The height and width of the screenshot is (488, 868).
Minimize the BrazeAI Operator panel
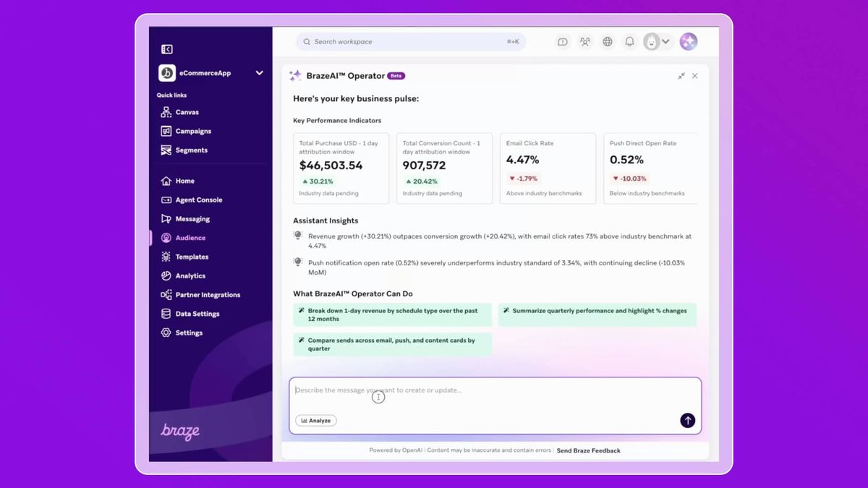[x=681, y=76]
